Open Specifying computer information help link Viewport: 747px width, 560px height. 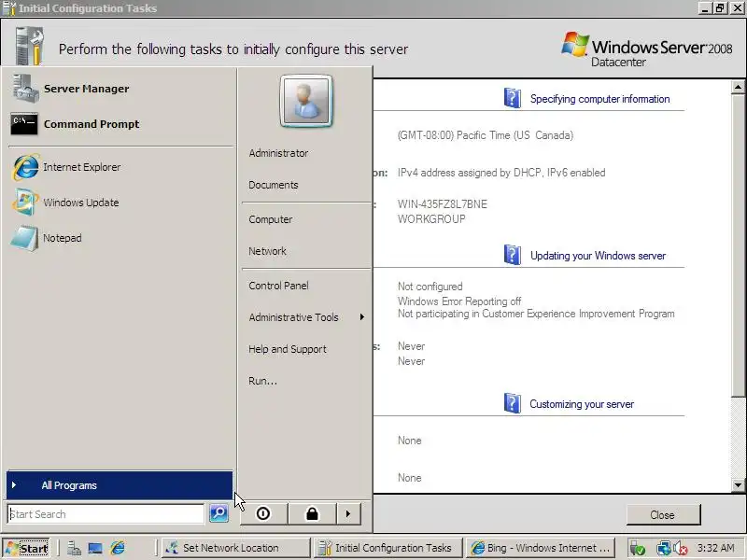click(599, 99)
